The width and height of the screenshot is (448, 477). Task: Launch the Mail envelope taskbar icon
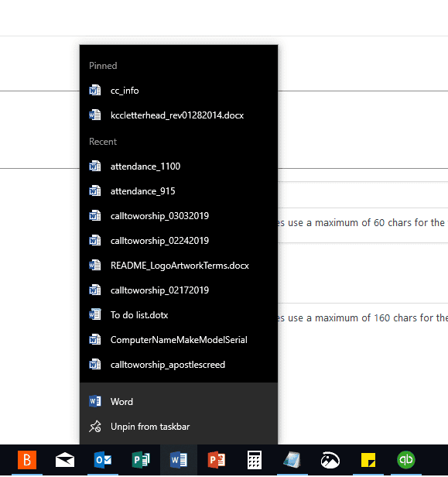[x=65, y=460]
